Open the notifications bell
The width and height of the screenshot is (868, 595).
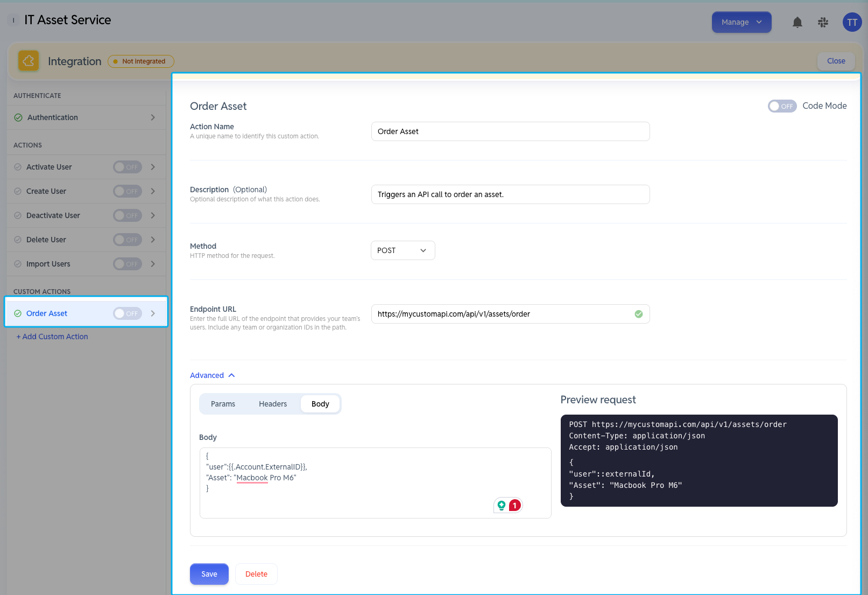point(798,22)
